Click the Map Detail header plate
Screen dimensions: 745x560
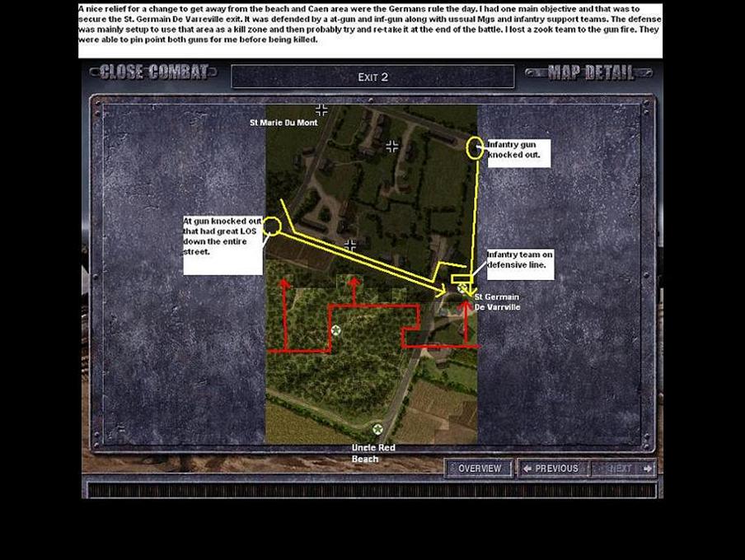(589, 72)
